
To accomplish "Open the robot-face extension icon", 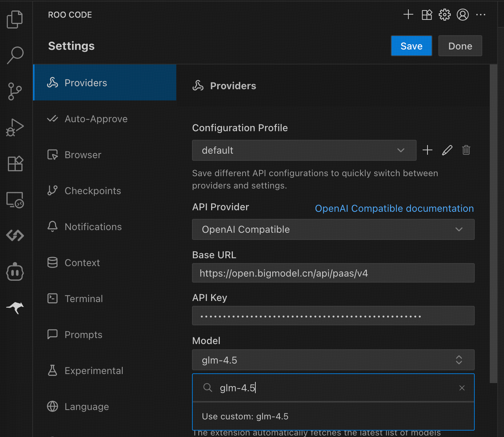I will 15,271.
